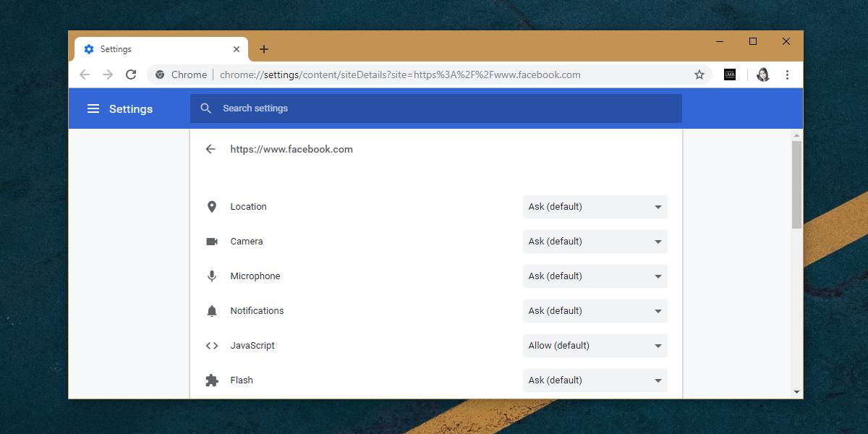Click the Flash puzzle piece icon
Viewport: 868px width, 434px height.
pyautogui.click(x=212, y=380)
